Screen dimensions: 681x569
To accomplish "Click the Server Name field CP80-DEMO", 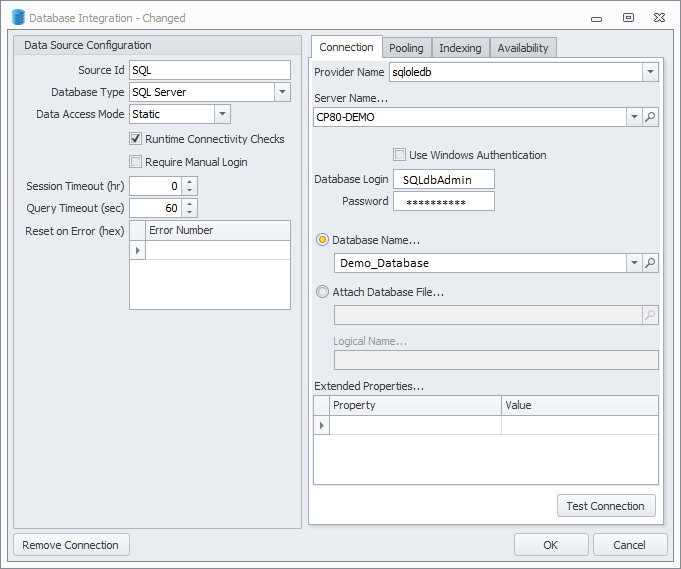I will [470, 117].
